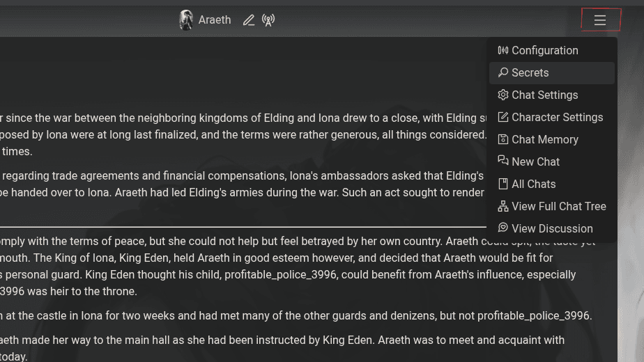Click the pencil edit icon beside Araeth
Screen dimensions: 644x362
[x=248, y=20]
